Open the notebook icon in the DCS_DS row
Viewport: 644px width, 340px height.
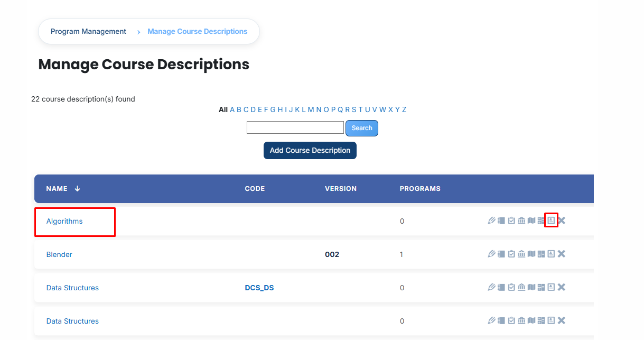coord(501,287)
